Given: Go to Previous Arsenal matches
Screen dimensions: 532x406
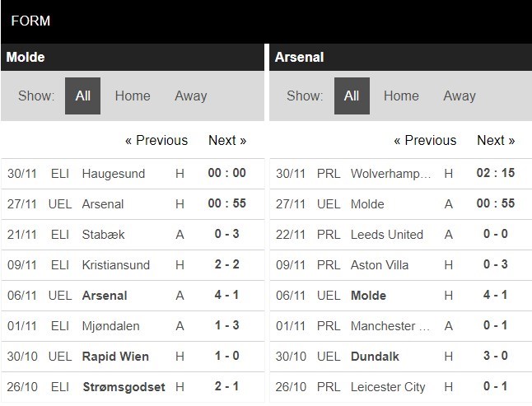Looking at the screenshot, I should pos(425,140).
